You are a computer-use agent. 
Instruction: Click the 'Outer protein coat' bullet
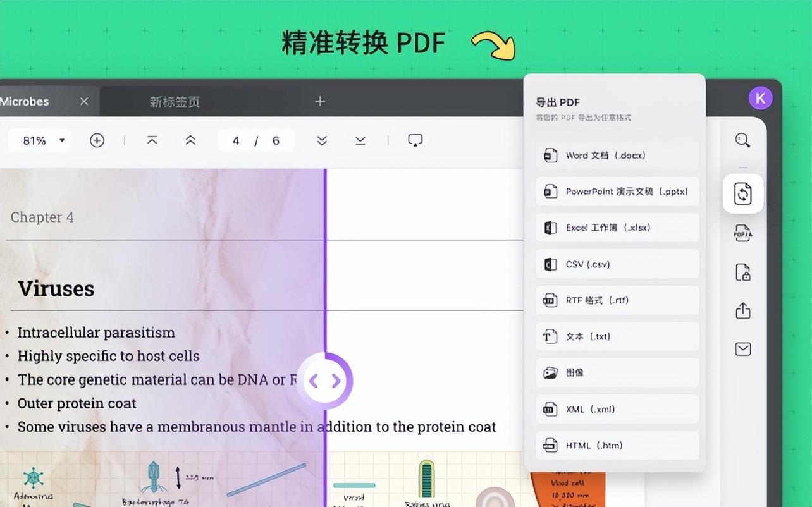tap(77, 403)
